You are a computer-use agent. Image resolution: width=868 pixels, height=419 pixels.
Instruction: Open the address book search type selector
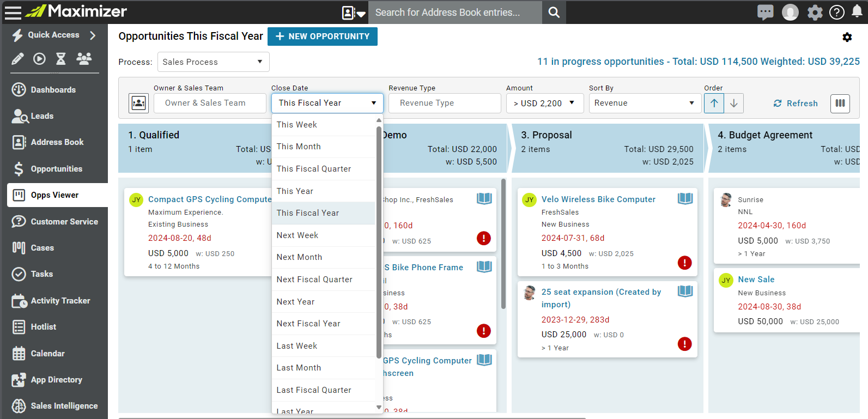[354, 13]
